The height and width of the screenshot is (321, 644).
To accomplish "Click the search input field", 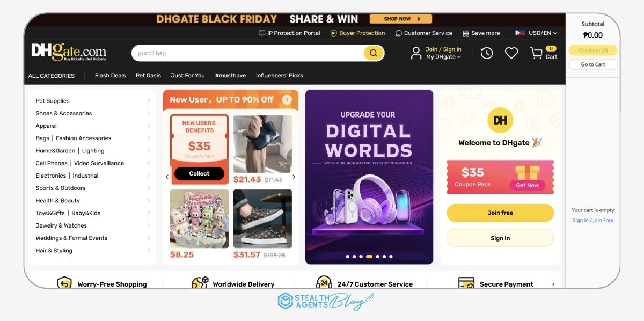I will [248, 53].
